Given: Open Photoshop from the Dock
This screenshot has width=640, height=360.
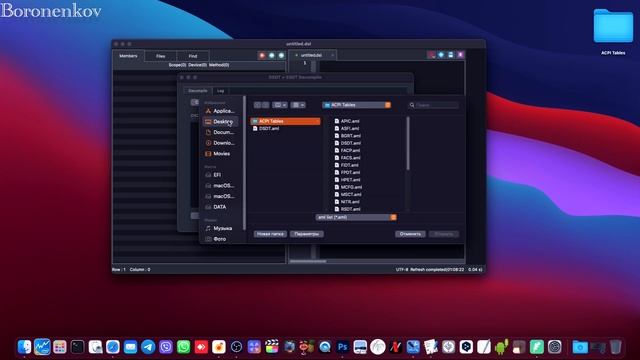Looking at the screenshot, I should click(x=342, y=347).
